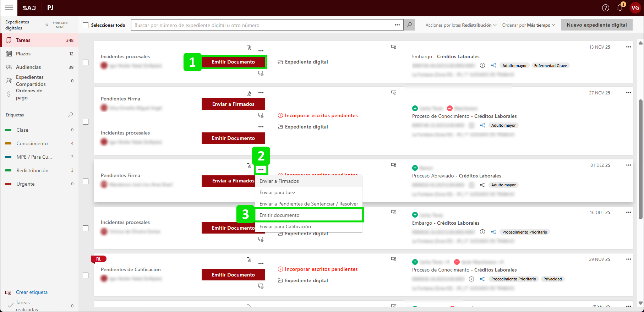Viewport: 644px width, 312px height.
Task: Open Tareas in sidebar
Action: 39,40
